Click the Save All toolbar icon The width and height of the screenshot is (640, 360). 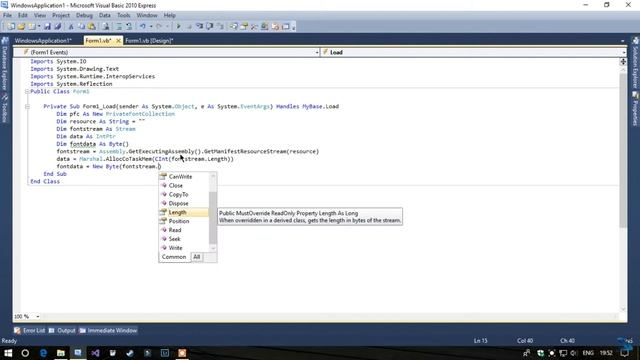click(58, 27)
